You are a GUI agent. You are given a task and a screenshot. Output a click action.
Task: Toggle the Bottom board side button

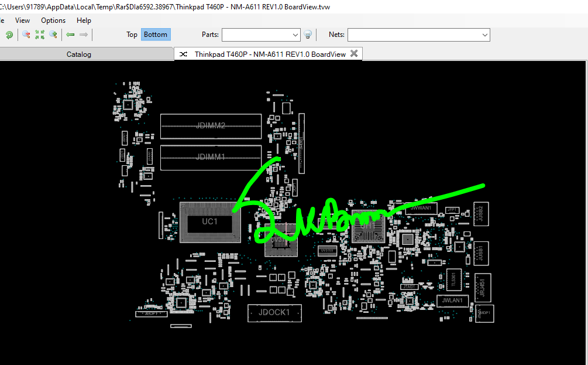[156, 35]
